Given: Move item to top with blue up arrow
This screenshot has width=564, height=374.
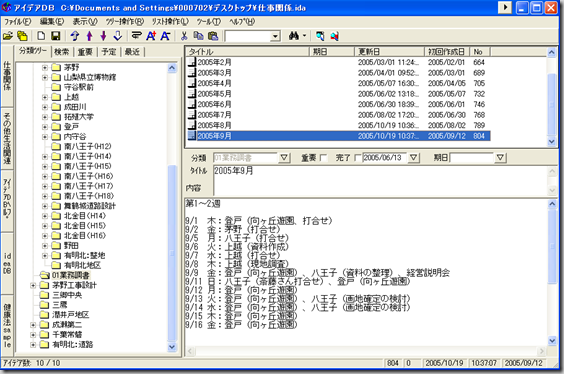Looking at the screenshot, I should (x=75, y=36).
